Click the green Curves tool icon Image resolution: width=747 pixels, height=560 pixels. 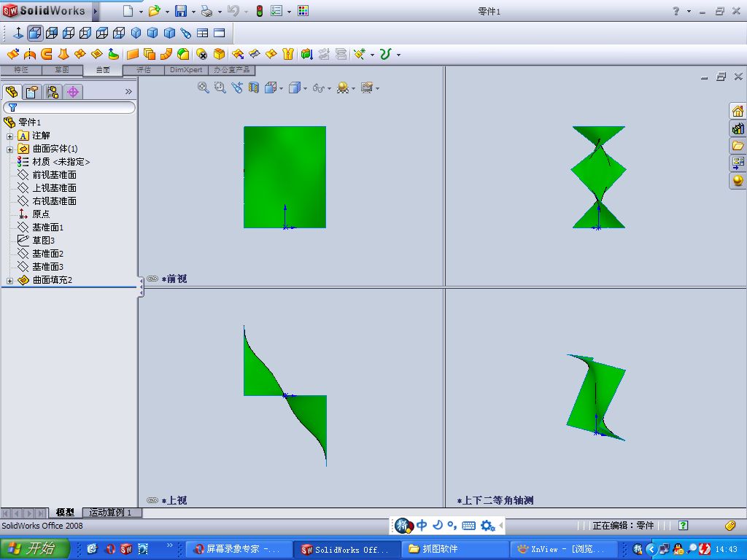[x=385, y=54]
